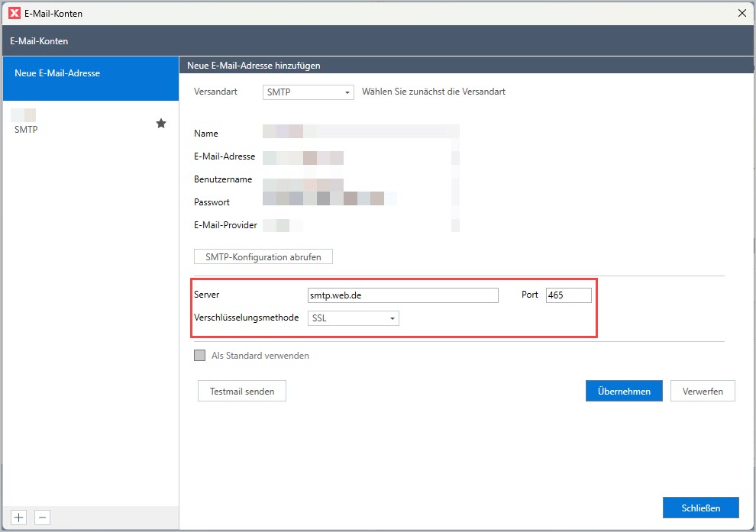Screen dimensions: 756x532
Task: Focus the Server field containing smtp.web.de
Action: point(402,295)
